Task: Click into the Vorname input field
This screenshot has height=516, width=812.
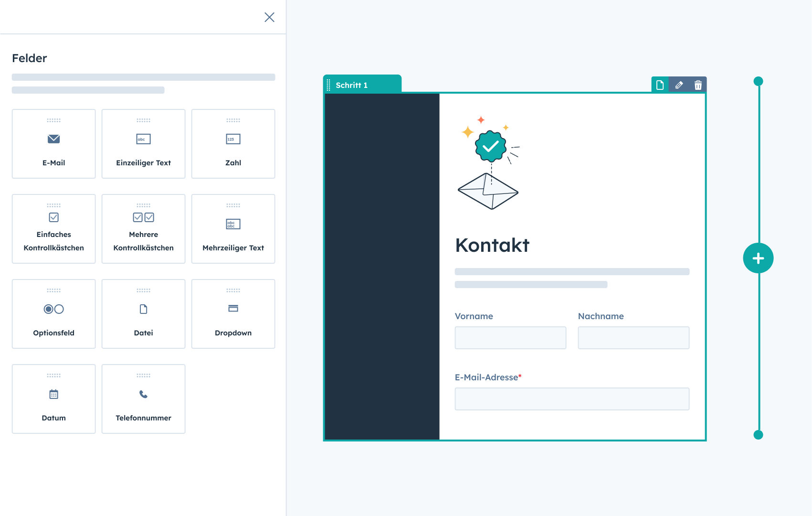Action: [510, 338]
